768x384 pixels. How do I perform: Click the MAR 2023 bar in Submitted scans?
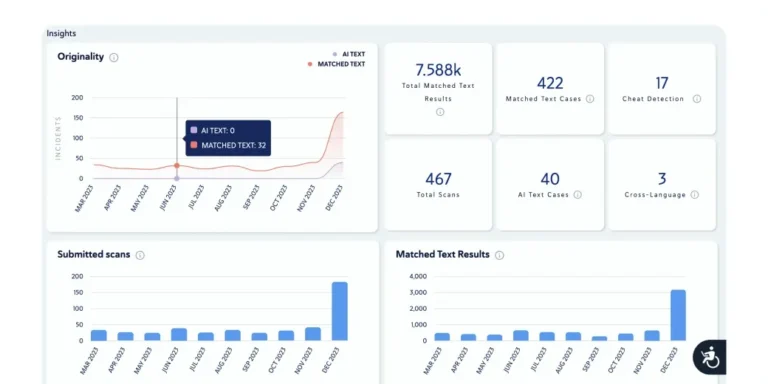point(98,335)
